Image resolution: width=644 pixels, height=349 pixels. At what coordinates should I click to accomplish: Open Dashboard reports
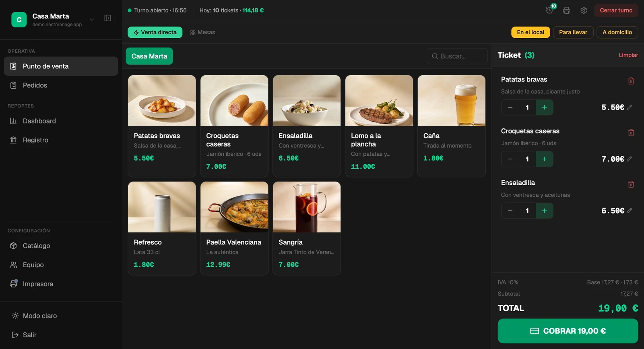pos(61,121)
